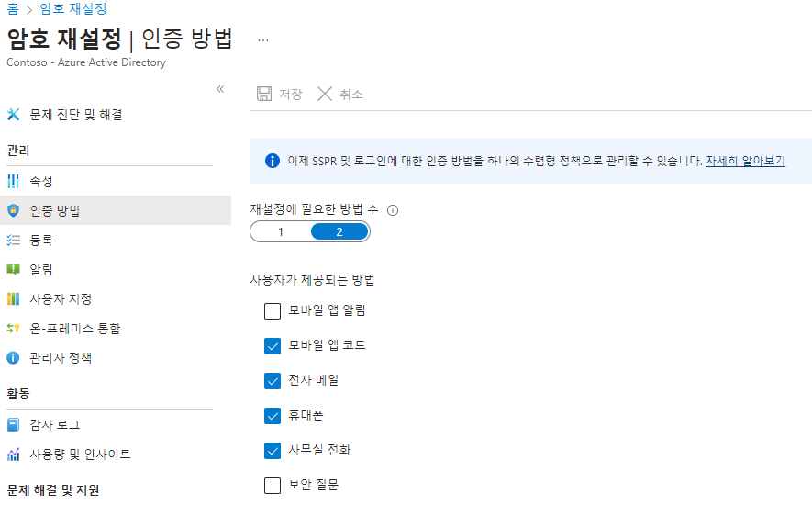Click the 온-프레미스 통합 sync icon
This screenshot has width=812, height=505.
tap(13, 328)
